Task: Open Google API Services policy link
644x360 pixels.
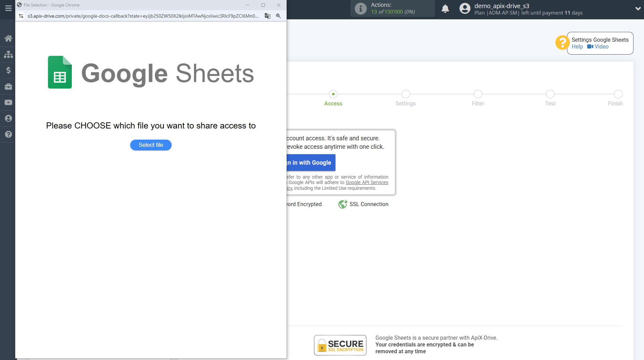Action: 367,183
